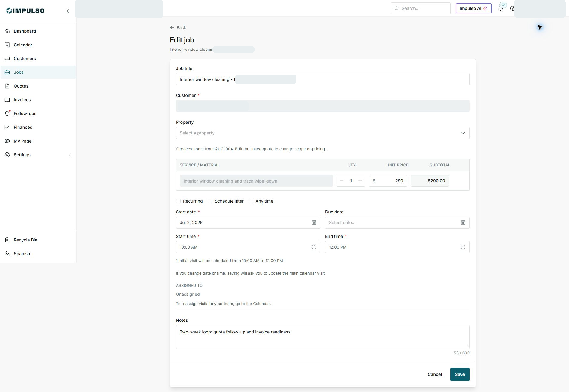Click the Start date Jul 2, 2026 field
The height and width of the screenshot is (392, 569).
pos(248,223)
